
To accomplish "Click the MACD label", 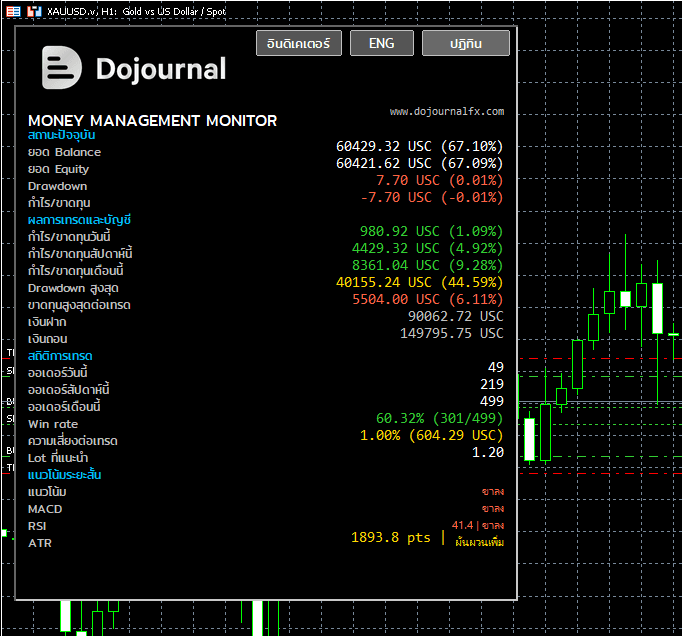I will click(45, 509).
